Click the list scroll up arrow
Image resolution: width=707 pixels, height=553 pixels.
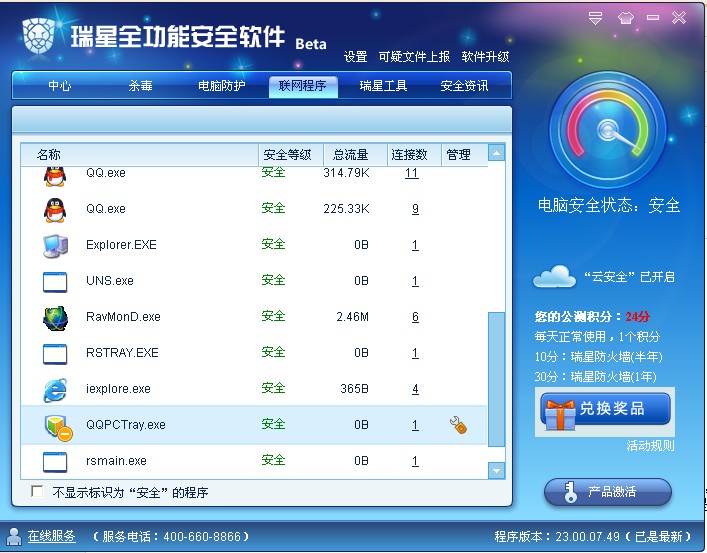(x=496, y=154)
